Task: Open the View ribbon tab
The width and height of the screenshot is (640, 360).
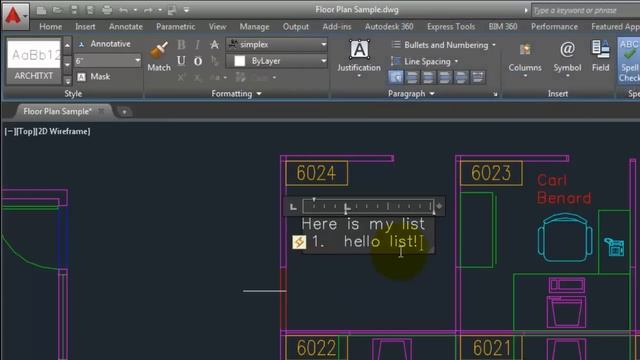Action: pyautogui.click(x=217, y=27)
